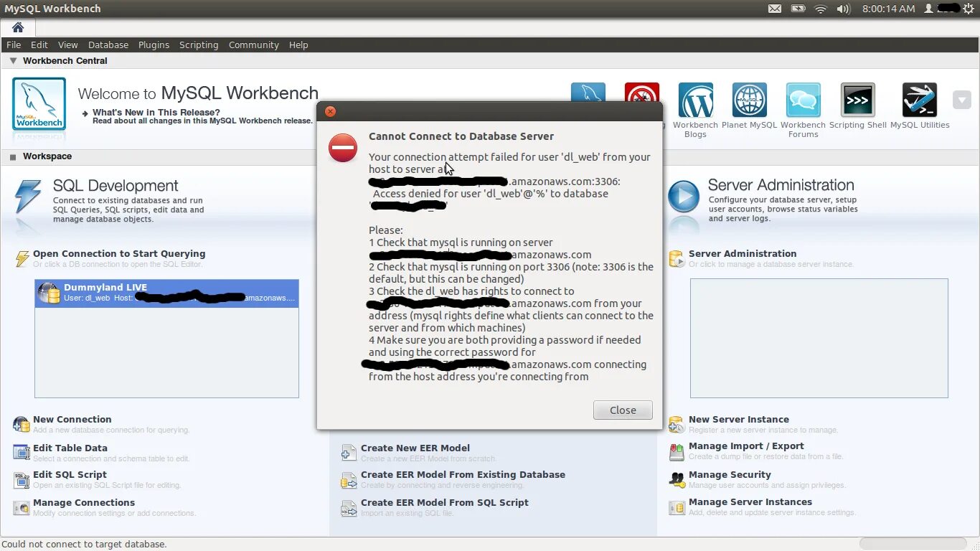Click Create EER Model From Existing Database icon
This screenshot has width=980, height=551.
[x=349, y=480]
